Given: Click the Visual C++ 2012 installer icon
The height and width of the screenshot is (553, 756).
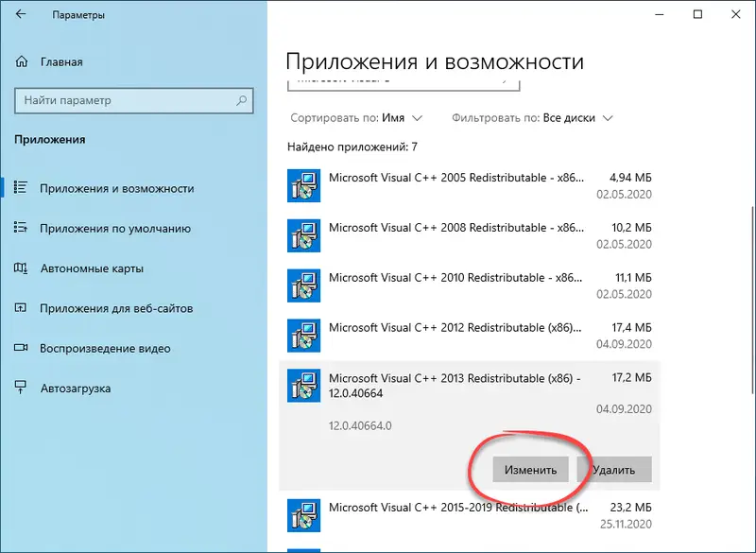Looking at the screenshot, I should coord(303,335).
